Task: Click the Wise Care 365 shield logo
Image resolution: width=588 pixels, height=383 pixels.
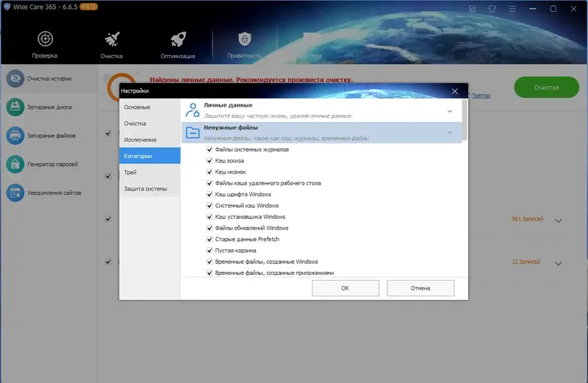Action: coord(7,7)
